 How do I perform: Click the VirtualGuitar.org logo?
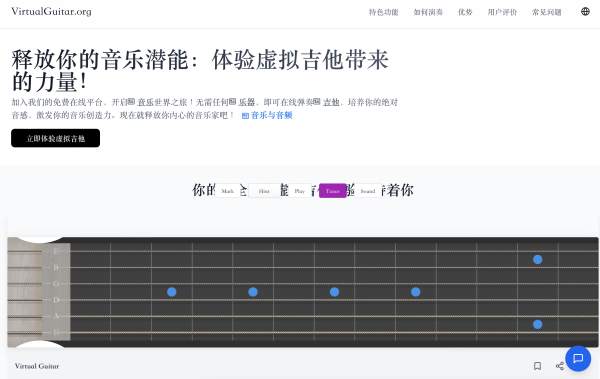tap(51, 11)
